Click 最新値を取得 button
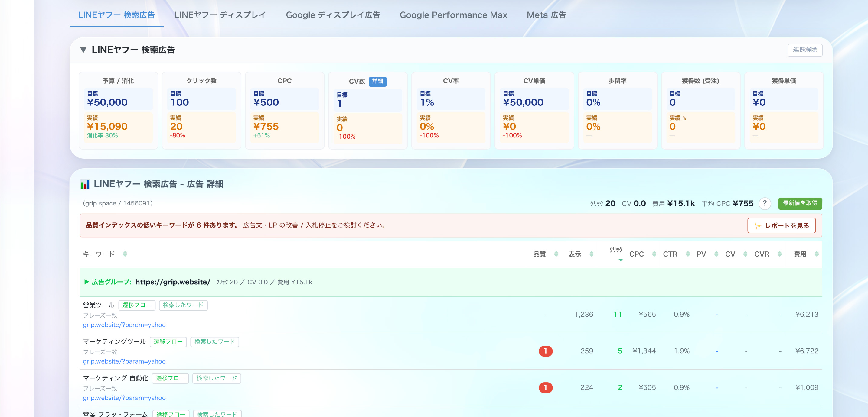 coord(800,203)
